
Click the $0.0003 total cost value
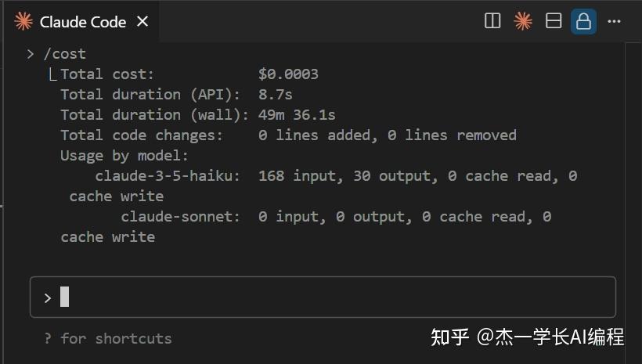pyautogui.click(x=288, y=74)
